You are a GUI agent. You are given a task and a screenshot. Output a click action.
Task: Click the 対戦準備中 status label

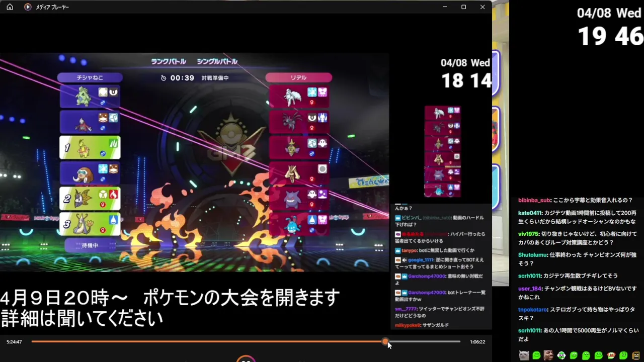[215, 78]
